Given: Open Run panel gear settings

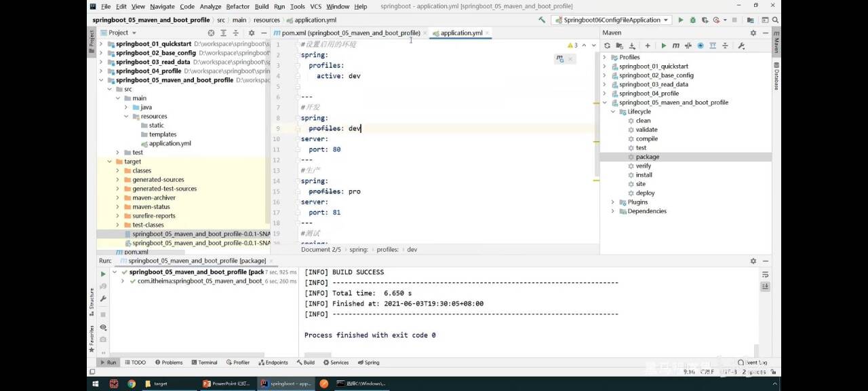Looking at the screenshot, I should (x=753, y=261).
